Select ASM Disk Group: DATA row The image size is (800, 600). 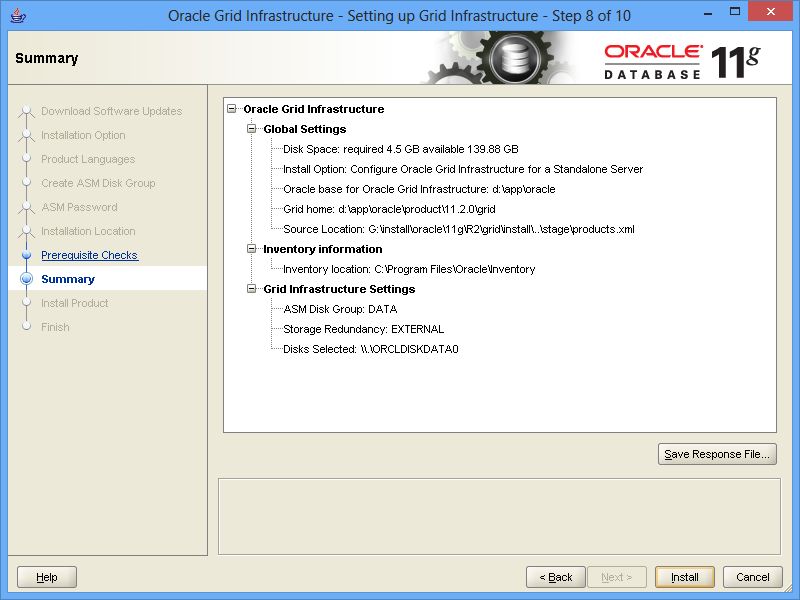click(x=340, y=309)
